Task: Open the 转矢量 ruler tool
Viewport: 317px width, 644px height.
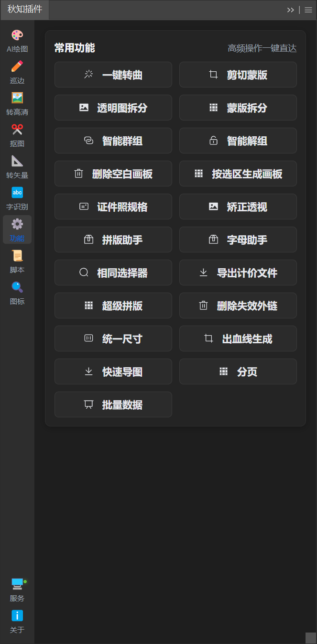Action: 17,162
